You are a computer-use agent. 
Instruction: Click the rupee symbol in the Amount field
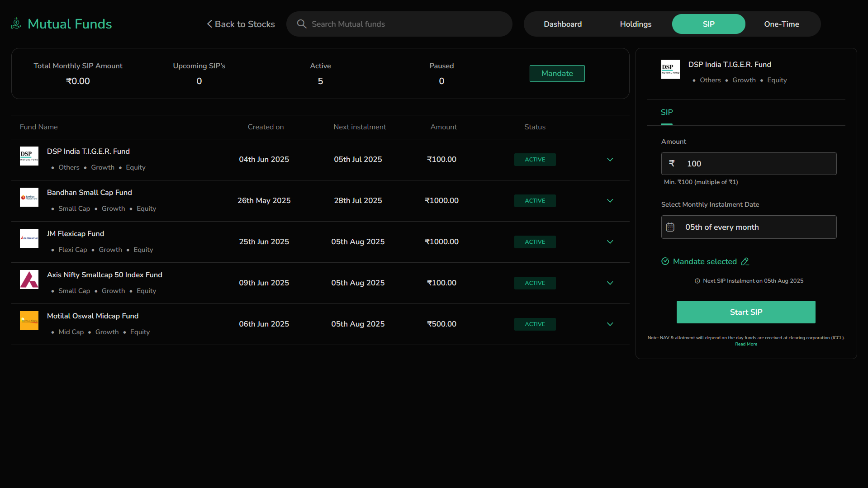672,163
